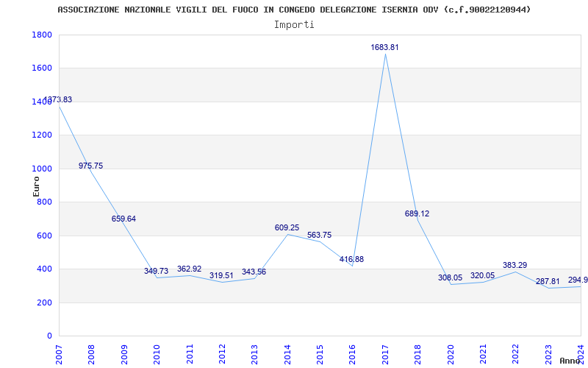Click the 689.12 data label
The image size is (588, 368).
(417, 213)
